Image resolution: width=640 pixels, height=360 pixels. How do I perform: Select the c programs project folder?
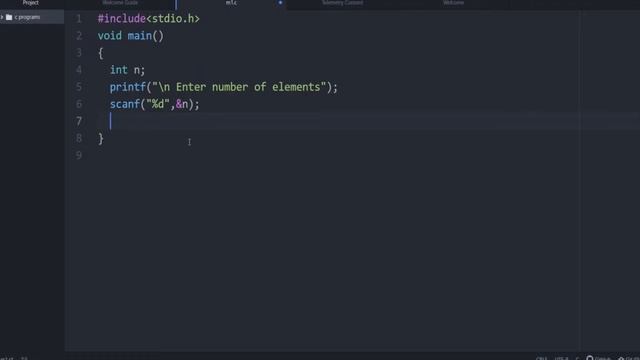tap(32, 17)
